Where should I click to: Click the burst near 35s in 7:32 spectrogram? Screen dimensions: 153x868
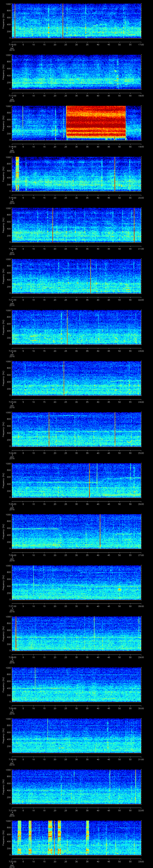click(87, 838)
